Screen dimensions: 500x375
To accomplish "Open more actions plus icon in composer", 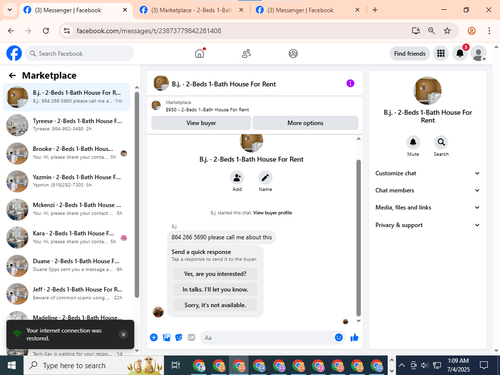I will click(154, 338).
